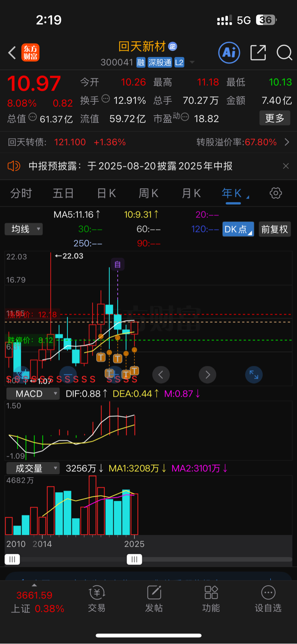
Task: Tap the 2025 year axis label
Action: tap(134, 544)
